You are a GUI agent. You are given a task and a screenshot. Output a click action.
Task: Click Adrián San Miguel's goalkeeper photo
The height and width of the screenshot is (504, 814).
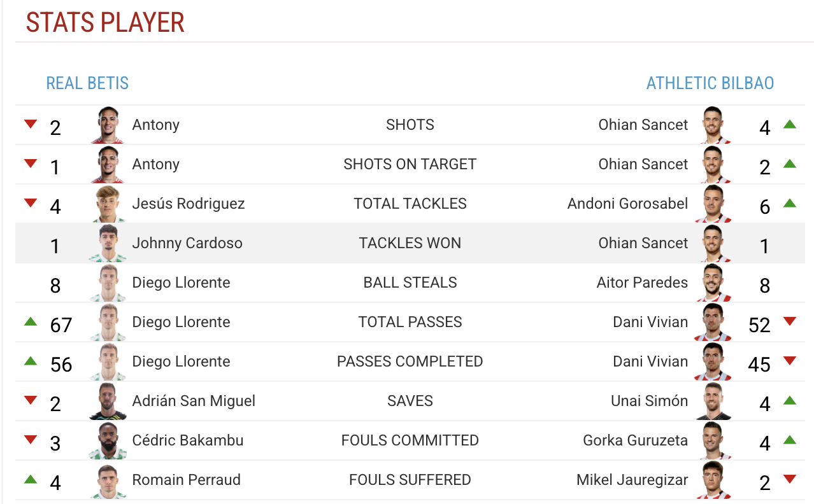click(108, 401)
